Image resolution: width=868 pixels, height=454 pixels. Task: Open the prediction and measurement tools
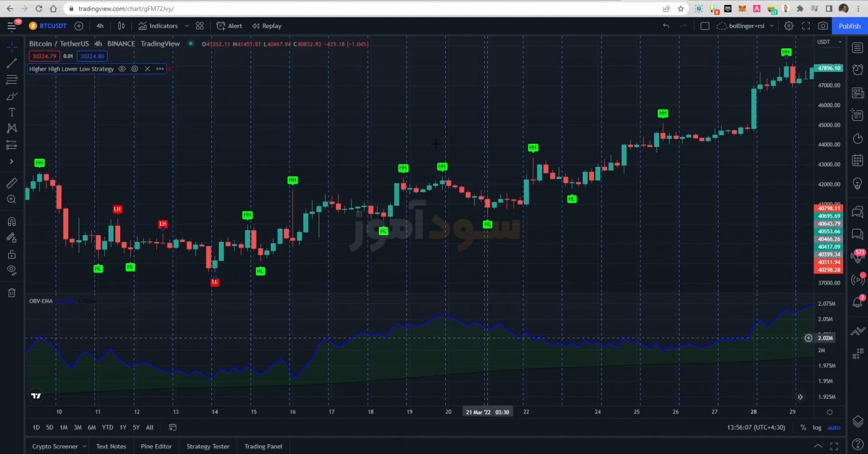(x=12, y=145)
